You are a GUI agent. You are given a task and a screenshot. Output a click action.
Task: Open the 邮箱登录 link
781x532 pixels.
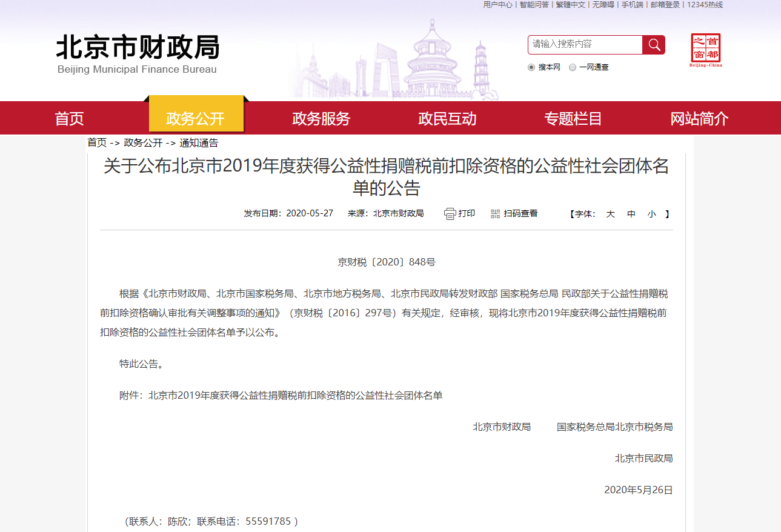(x=665, y=4)
